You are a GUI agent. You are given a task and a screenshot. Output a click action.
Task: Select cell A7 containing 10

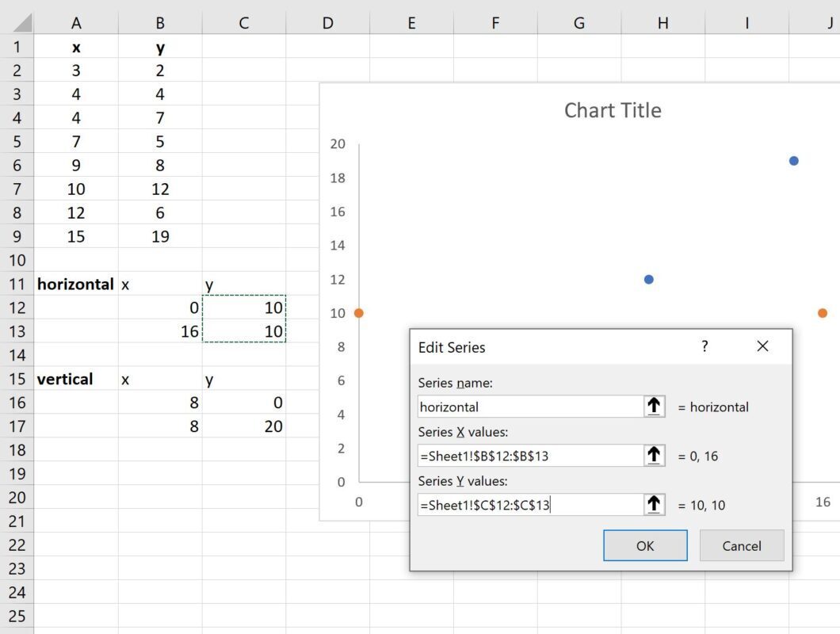tap(76, 189)
